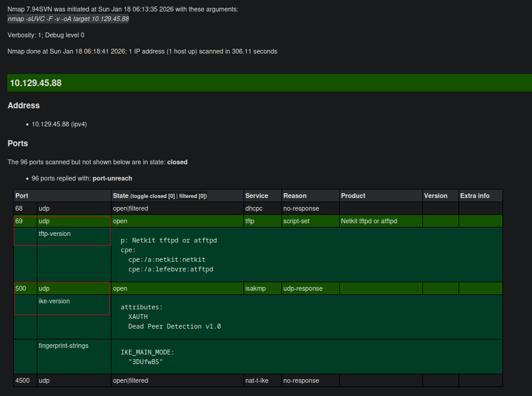Select the Service column header
This screenshot has width=532, height=396.
tap(256, 196)
